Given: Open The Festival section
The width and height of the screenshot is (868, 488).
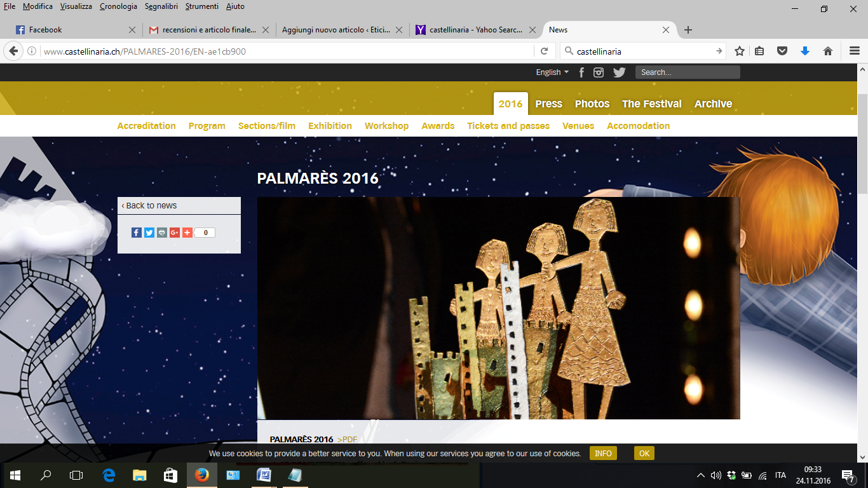Looking at the screenshot, I should click(x=651, y=104).
